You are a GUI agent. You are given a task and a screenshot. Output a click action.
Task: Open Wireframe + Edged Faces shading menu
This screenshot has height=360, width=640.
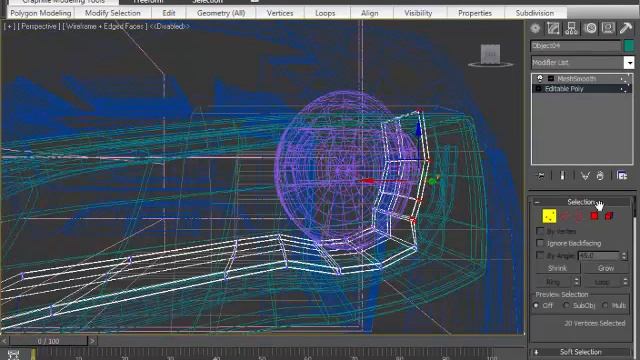click(x=105, y=27)
